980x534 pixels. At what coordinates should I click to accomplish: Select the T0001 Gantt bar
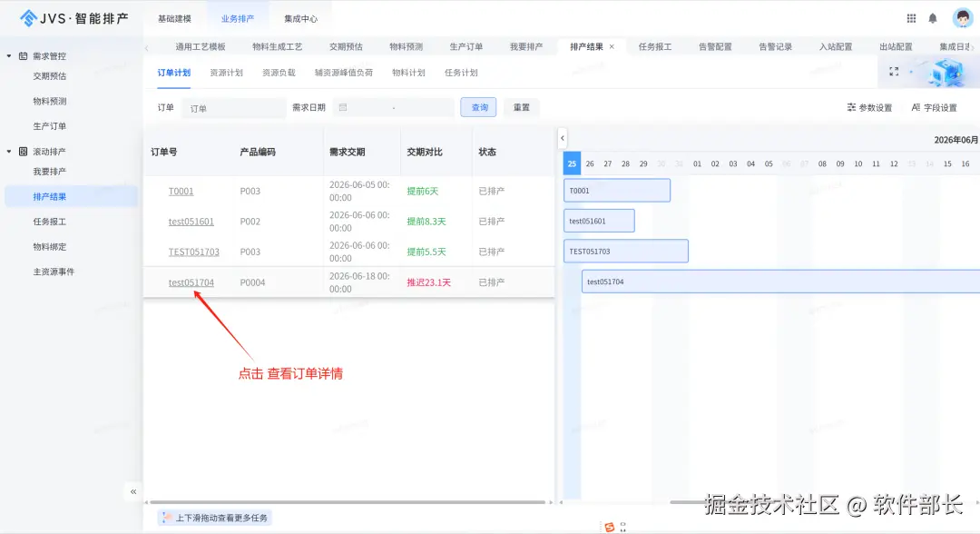click(x=617, y=191)
